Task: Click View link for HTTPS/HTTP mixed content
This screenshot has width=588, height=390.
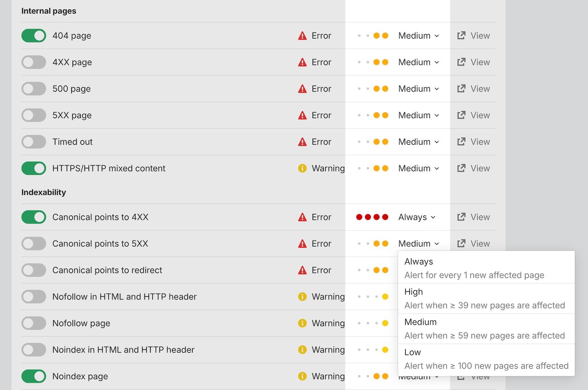Action: point(480,168)
